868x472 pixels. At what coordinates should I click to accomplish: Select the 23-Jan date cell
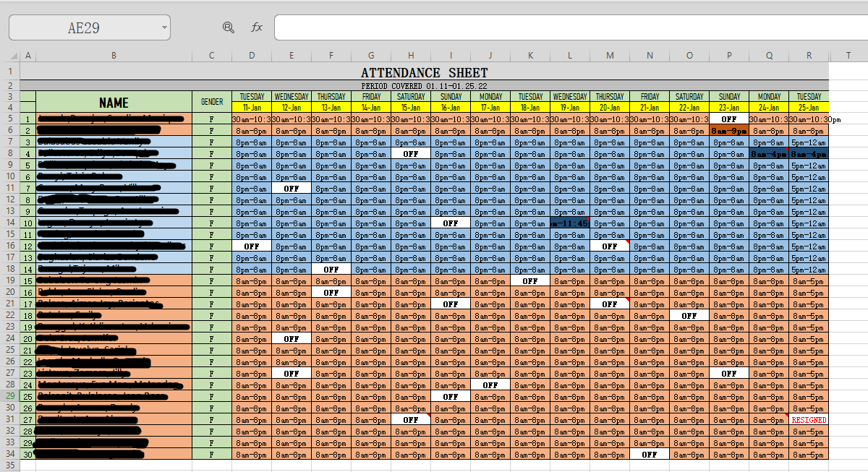729,107
